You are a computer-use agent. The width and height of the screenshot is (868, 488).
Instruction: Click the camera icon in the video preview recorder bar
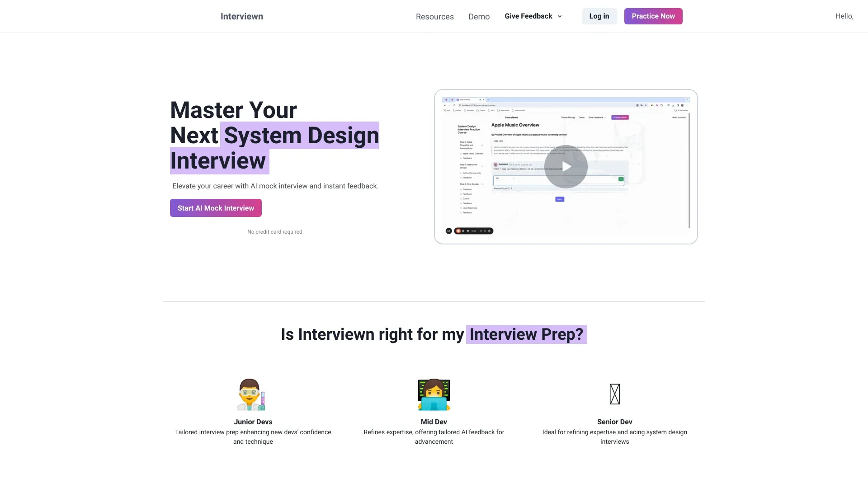click(449, 231)
